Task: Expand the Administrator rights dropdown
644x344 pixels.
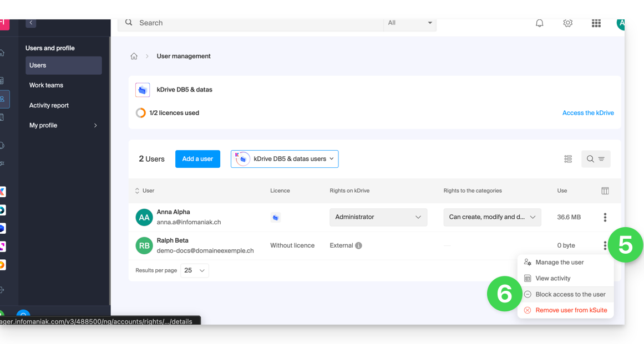Action: point(378,217)
